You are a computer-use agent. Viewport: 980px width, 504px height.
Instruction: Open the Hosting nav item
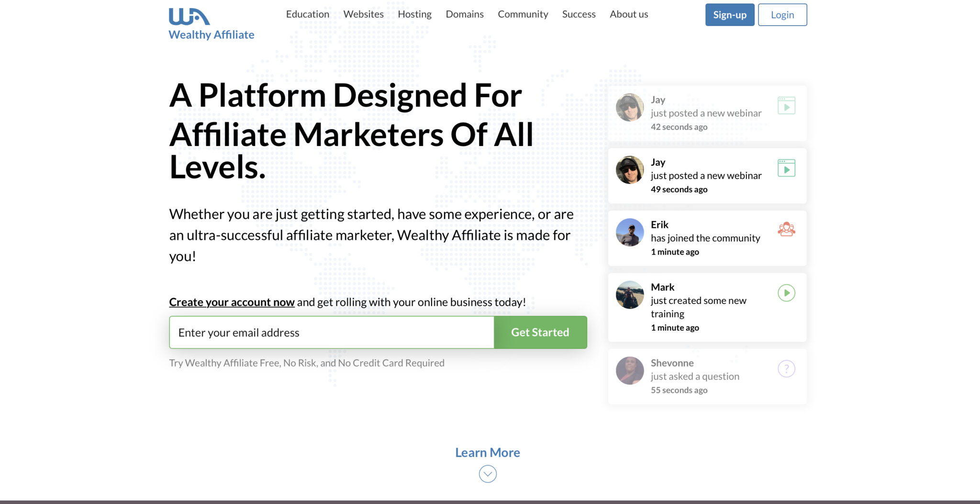tap(414, 14)
